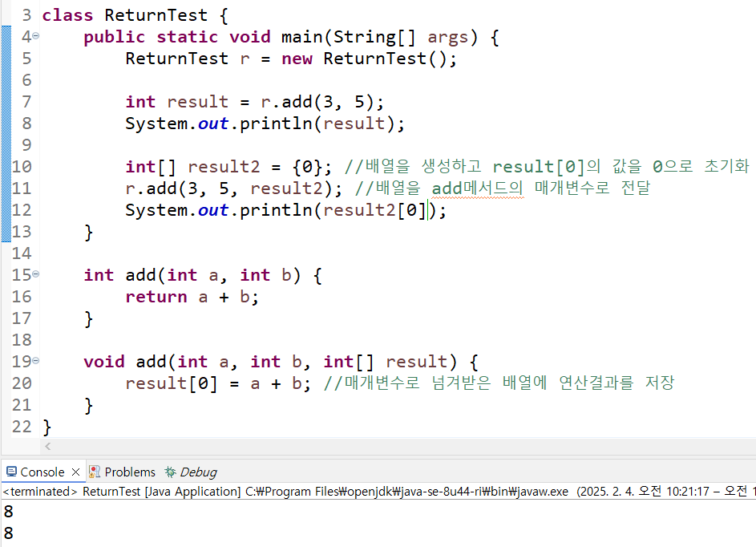This screenshot has height=547, width=756.
Task: Collapse the void add fold on line 19
Action: (36, 361)
